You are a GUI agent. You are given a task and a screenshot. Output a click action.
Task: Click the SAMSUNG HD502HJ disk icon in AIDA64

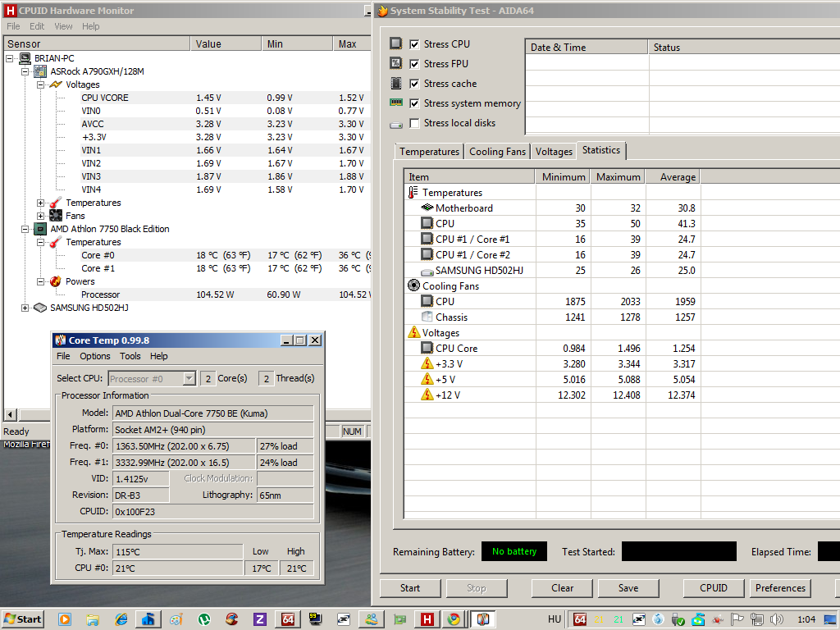click(427, 271)
